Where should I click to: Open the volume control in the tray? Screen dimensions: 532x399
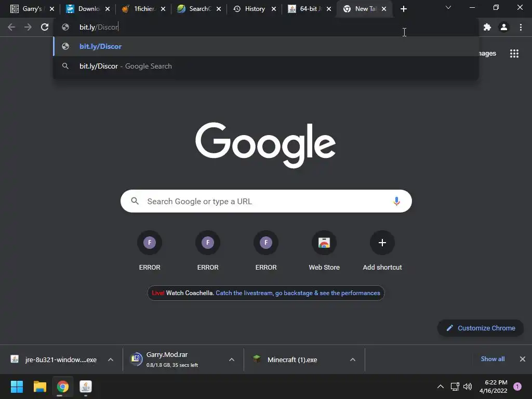pyautogui.click(x=468, y=387)
